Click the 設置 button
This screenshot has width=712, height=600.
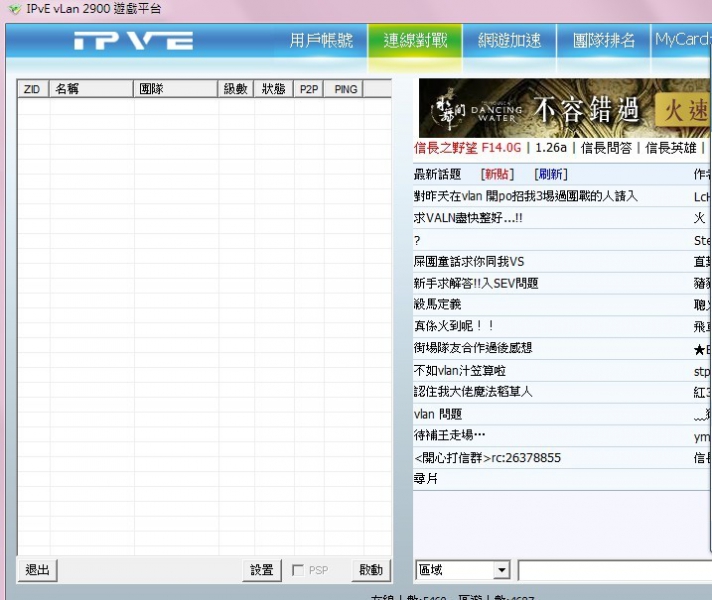click(x=262, y=570)
